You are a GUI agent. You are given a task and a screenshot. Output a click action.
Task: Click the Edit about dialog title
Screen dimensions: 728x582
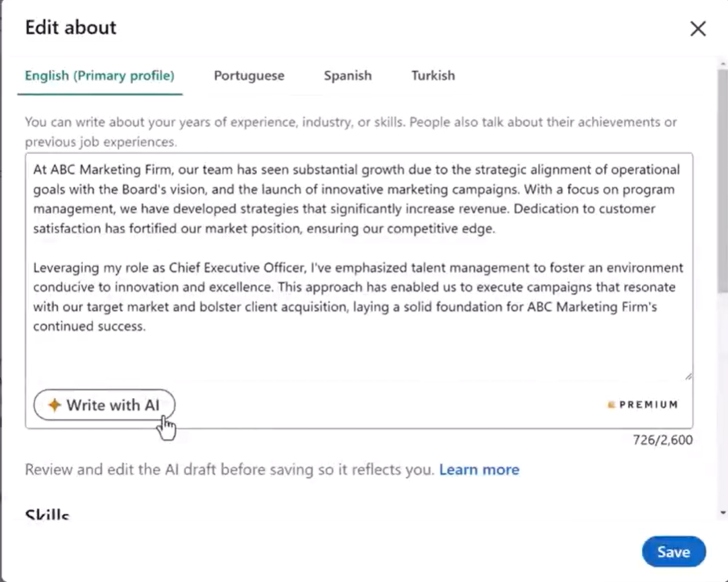tap(70, 27)
